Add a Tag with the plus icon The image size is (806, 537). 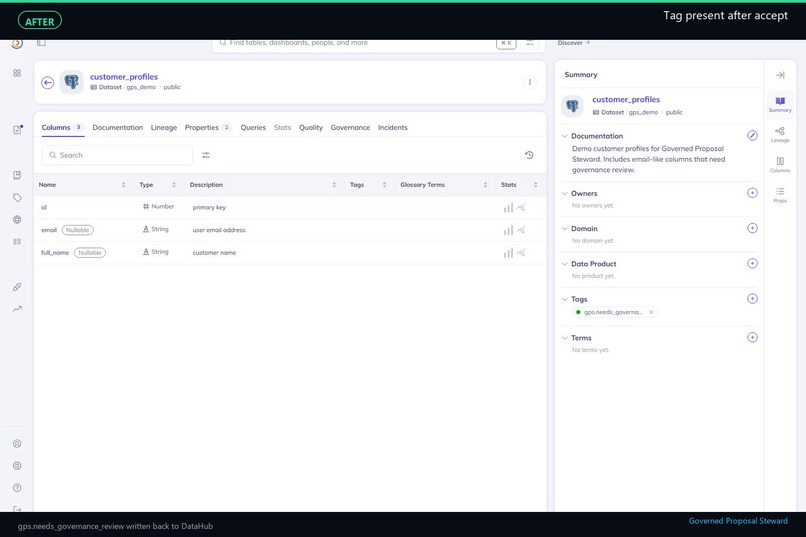click(x=752, y=299)
